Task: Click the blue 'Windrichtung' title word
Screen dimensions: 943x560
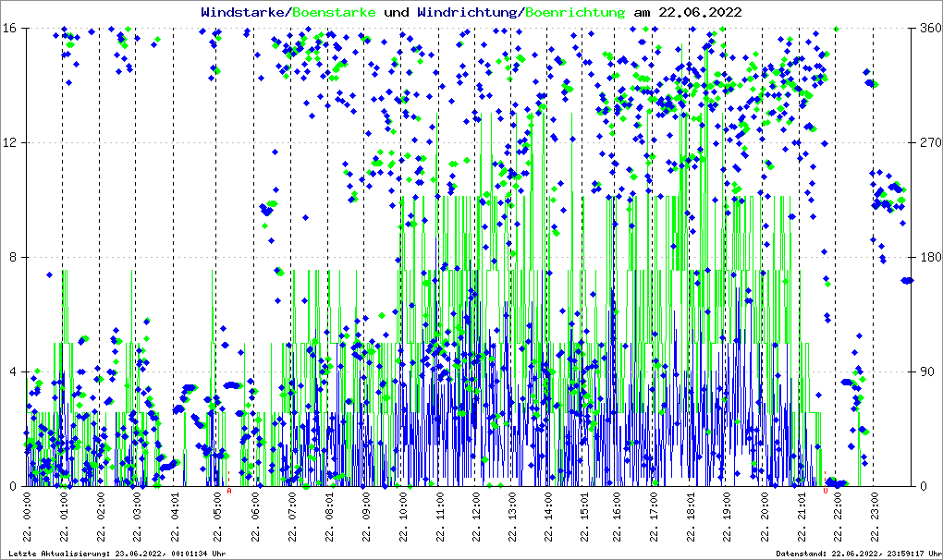Action: [467, 12]
